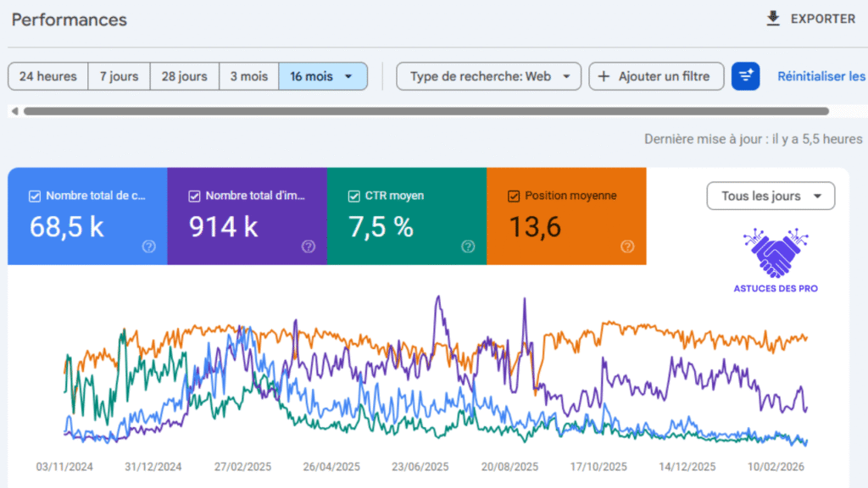
Task: Open the help icon on Nombre total de clics card
Action: 148,247
